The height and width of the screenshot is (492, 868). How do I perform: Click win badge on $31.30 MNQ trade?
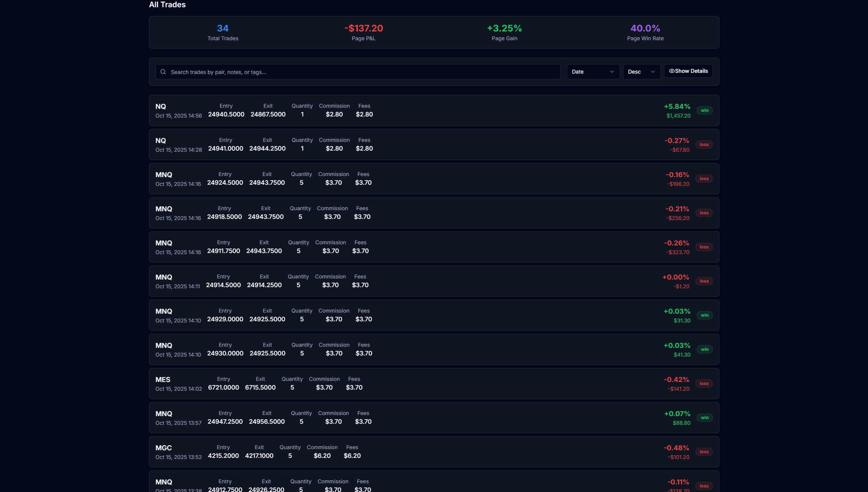[x=705, y=315]
